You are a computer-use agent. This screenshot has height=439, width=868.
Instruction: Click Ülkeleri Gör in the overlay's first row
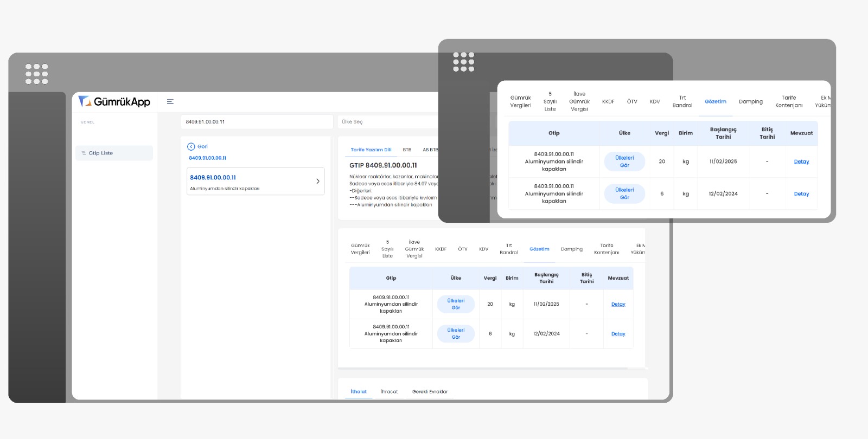(x=624, y=162)
